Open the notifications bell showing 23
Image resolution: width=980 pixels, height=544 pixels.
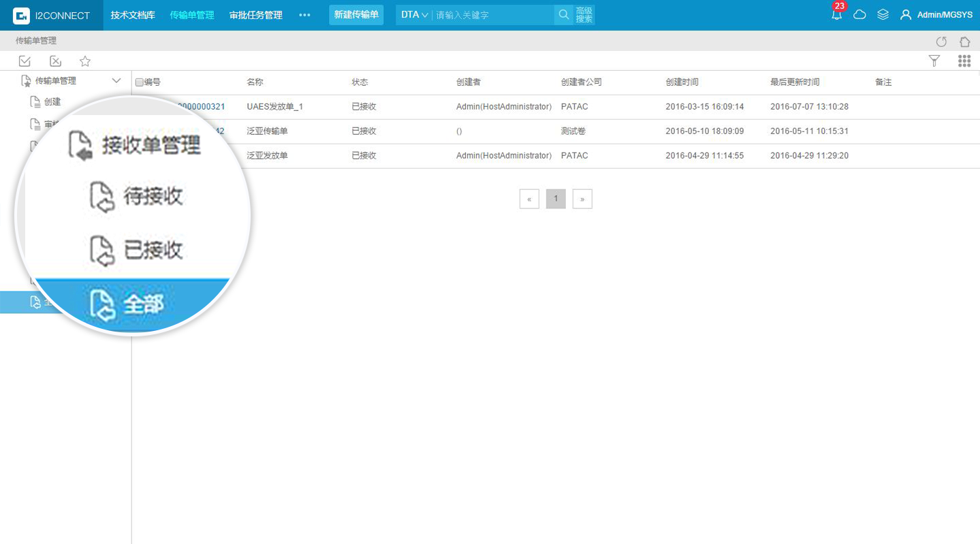pyautogui.click(x=837, y=14)
